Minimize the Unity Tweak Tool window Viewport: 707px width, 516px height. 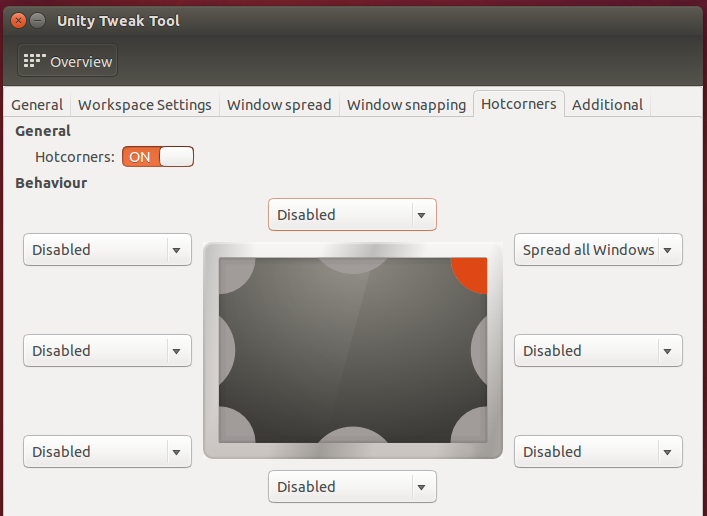(38, 20)
